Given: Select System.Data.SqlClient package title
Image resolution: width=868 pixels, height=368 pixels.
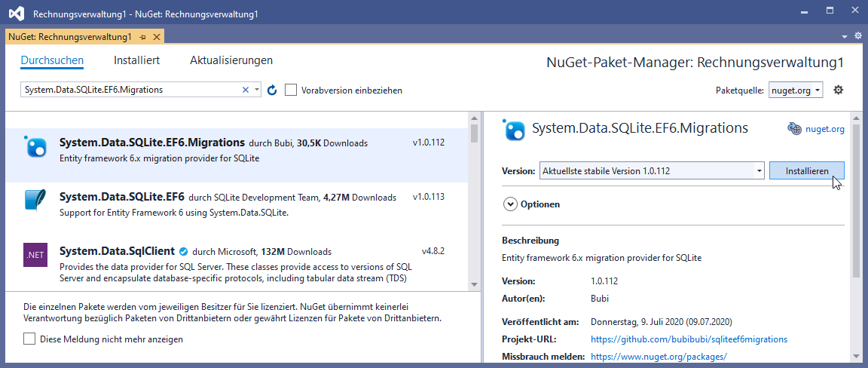Looking at the screenshot, I should 118,250.
